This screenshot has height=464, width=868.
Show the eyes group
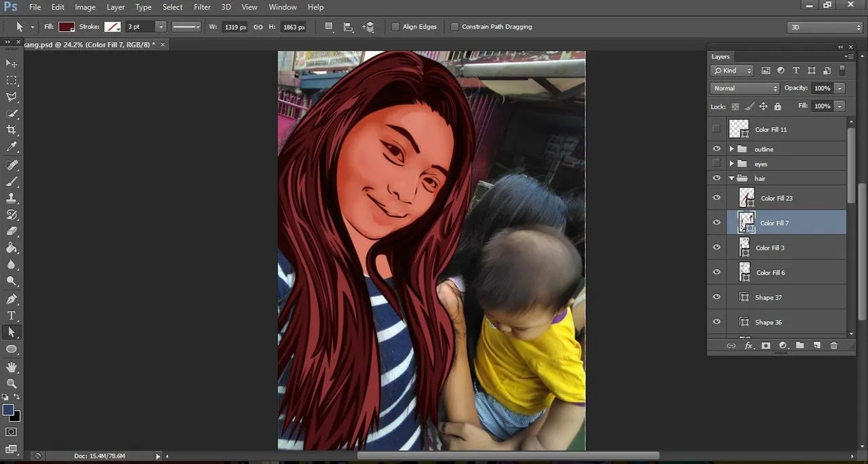[716, 163]
